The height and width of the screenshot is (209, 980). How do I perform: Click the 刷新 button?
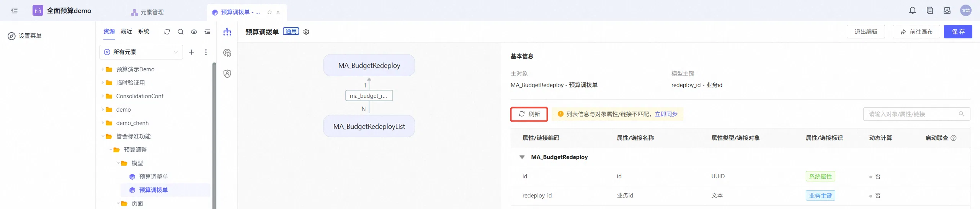tap(529, 114)
